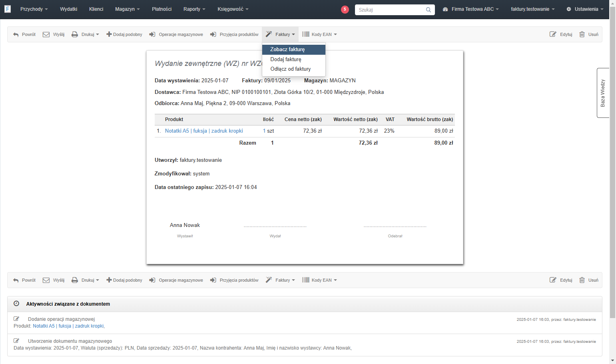Click the Przyjęcia produktów icon in top toolbar
This screenshot has height=364, width=616.
213,34
